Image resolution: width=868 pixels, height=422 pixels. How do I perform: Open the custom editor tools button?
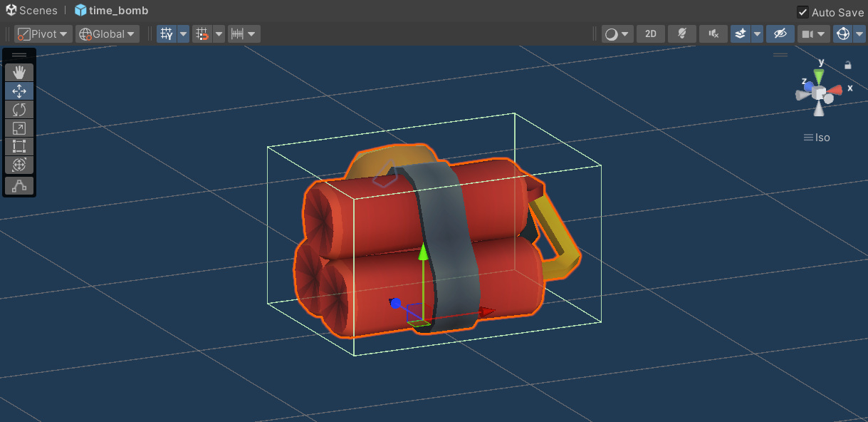(x=19, y=186)
